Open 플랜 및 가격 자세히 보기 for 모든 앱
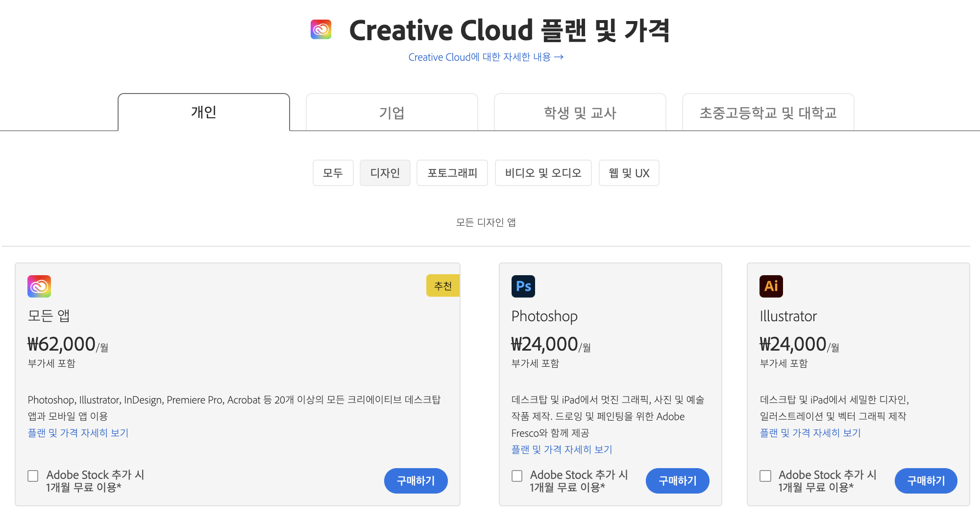 pyautogui.click(x=78, y=433)
